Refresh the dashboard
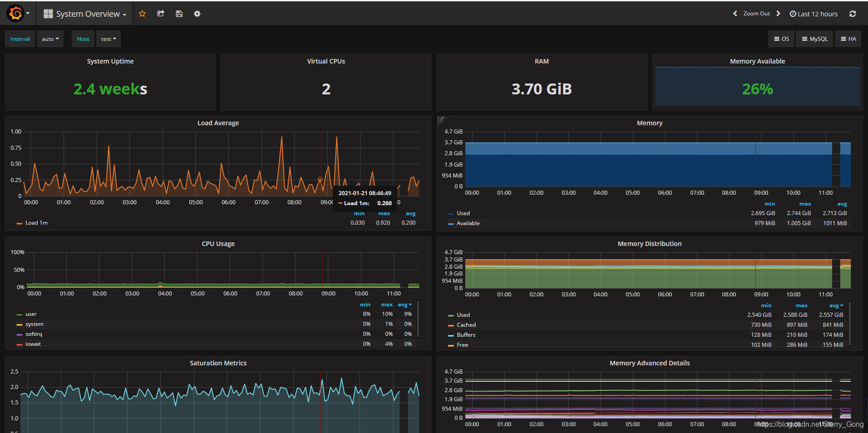Screen dimensions: 868x433 (x=853, y=14)
